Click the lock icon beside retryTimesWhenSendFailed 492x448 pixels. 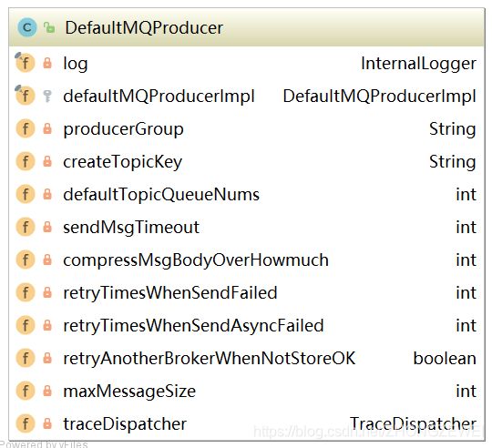point(47,292)
